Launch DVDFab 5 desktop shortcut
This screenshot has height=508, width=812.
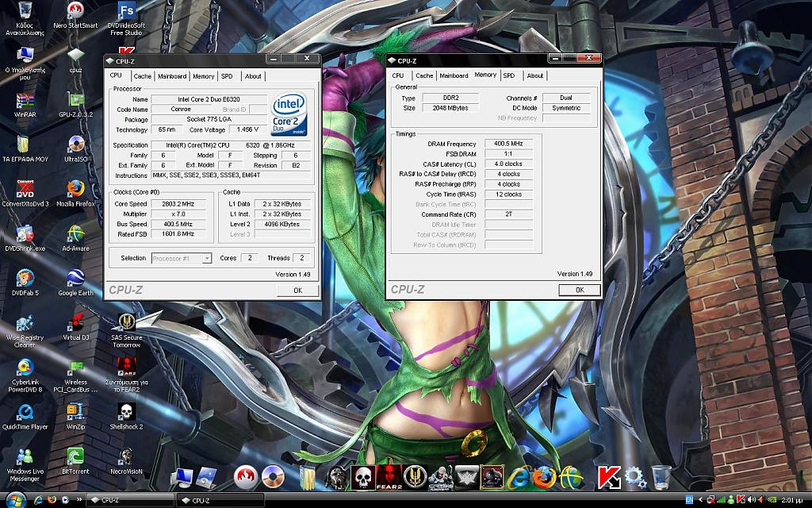click(25, 283)
